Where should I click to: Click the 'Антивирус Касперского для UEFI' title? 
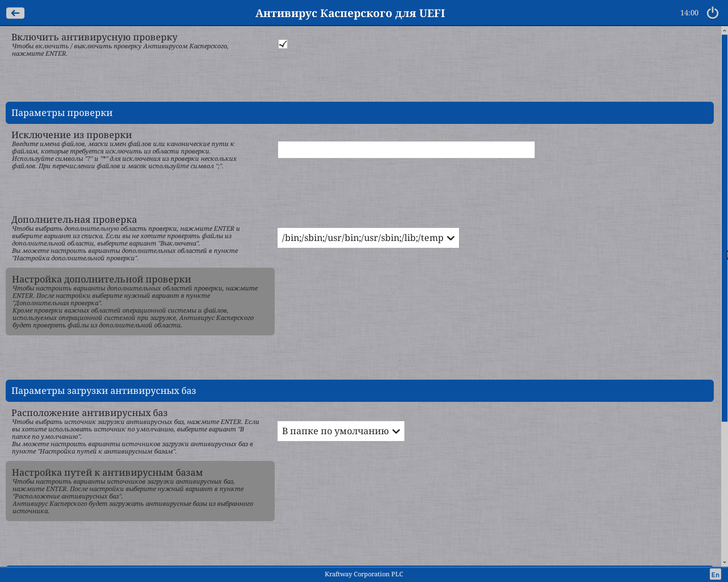click(350, 13)
